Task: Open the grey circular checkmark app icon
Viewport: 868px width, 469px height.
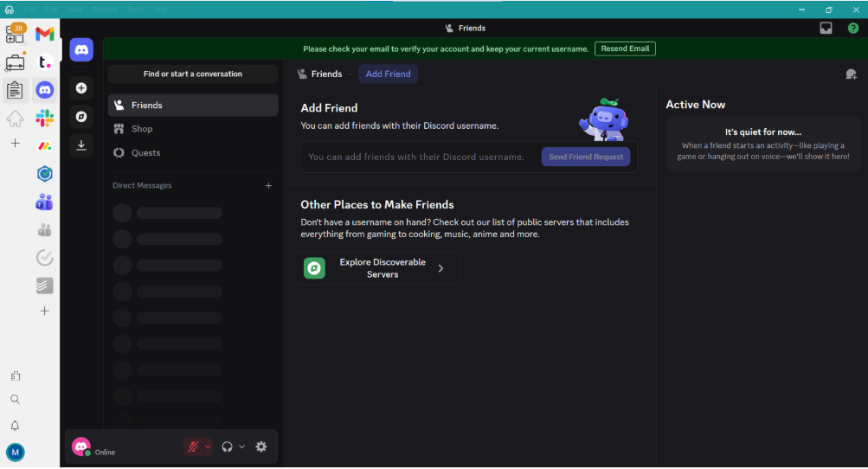Action: (45, 258)
